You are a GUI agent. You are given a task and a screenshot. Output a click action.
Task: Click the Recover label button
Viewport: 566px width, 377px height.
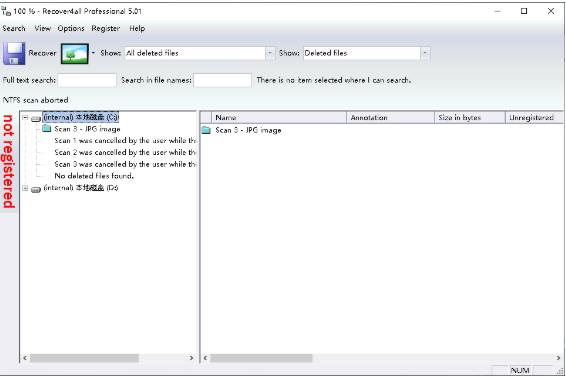click(x=43, y=53)
